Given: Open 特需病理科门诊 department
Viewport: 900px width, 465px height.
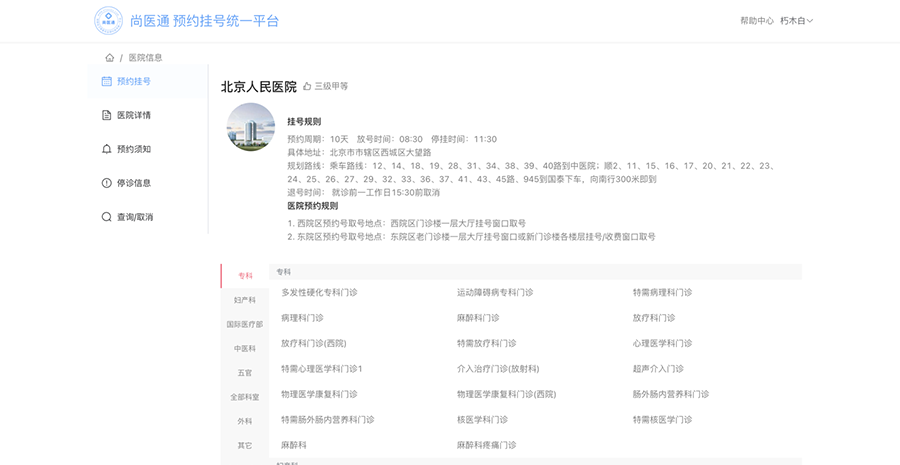Looking at the screenshot, I should click(x=662, y=292).
